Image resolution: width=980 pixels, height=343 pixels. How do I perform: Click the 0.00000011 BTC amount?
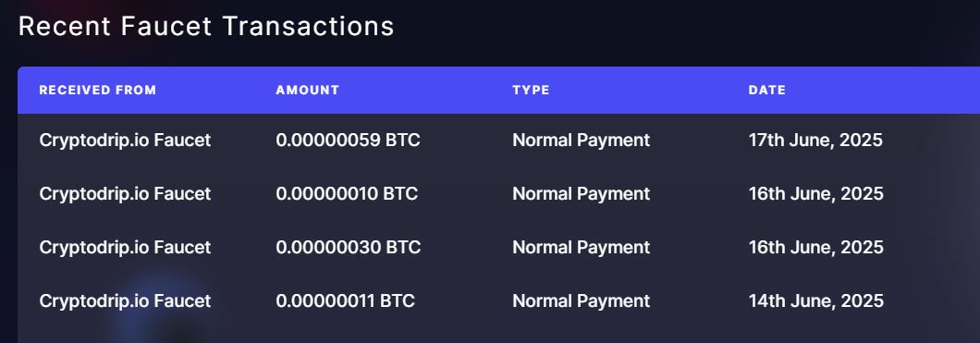tap(345, 301)
